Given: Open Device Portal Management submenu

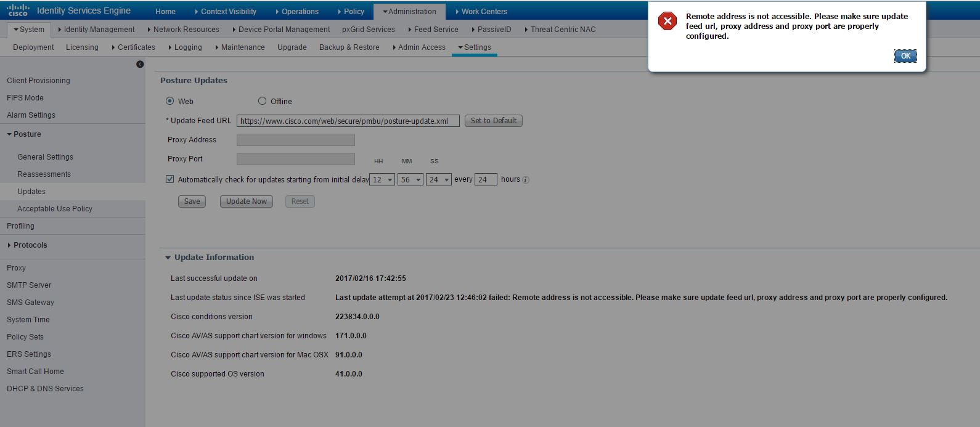Looking at the screenshot, I should coord(281,30).
